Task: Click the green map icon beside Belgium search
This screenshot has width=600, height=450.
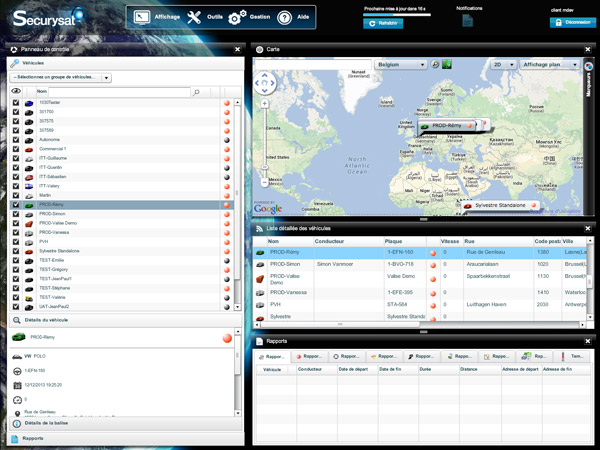Action: [x=447, y=64]
